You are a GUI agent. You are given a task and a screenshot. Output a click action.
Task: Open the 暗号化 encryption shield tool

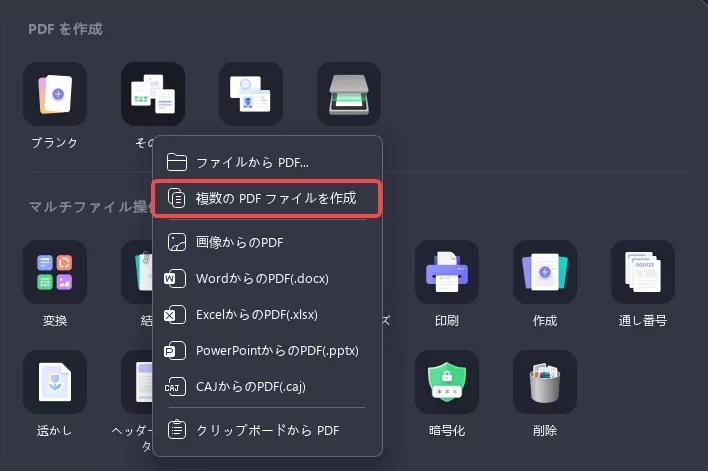[x=447, y=382]
